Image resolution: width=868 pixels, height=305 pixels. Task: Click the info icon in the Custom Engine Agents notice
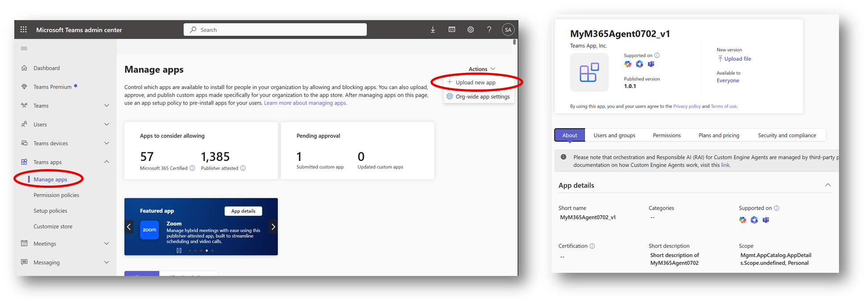[x=563, y=157]
